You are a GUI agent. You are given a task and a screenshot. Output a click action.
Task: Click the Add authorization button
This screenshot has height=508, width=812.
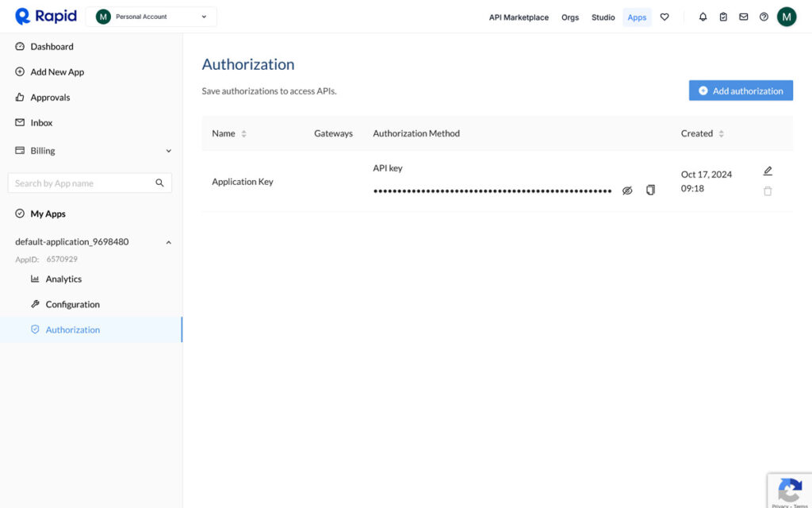[x=741, y=90]
